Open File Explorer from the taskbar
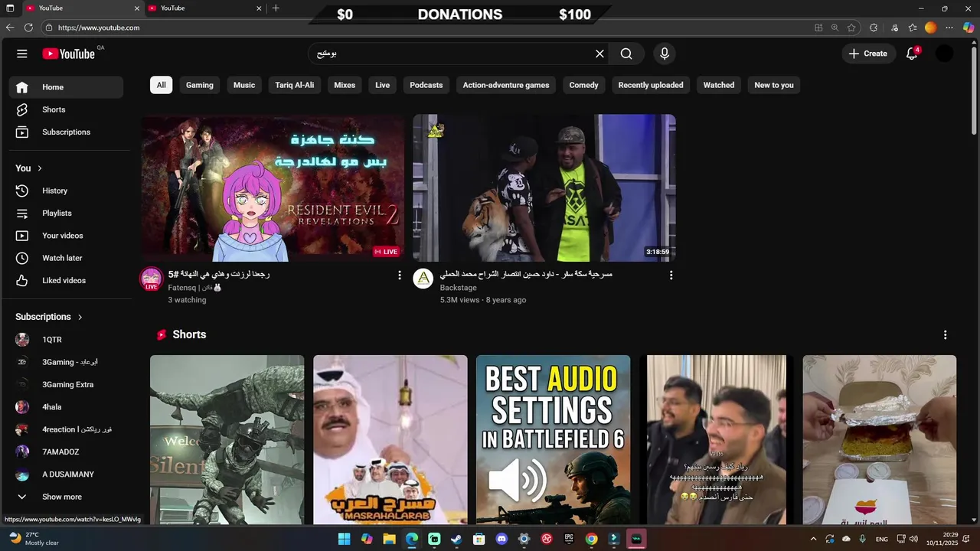 point(390,539)
